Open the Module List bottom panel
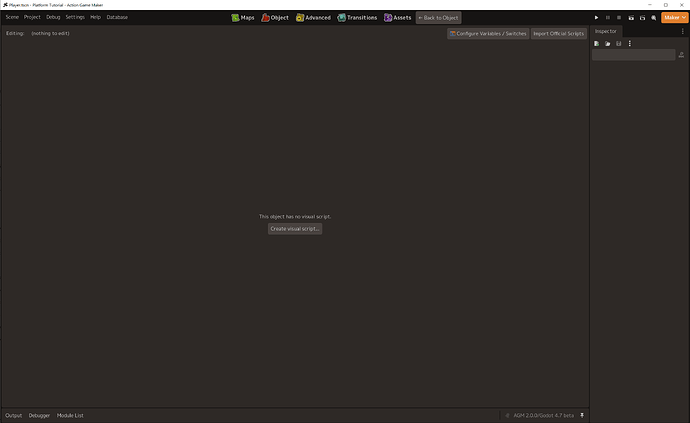690x423 pixels. coord(70,416)
